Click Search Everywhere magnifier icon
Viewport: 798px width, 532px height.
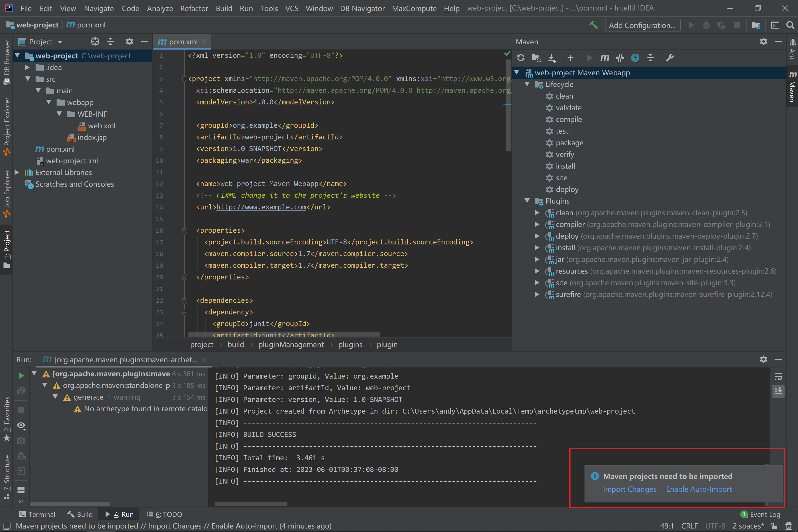coord(790,25)
